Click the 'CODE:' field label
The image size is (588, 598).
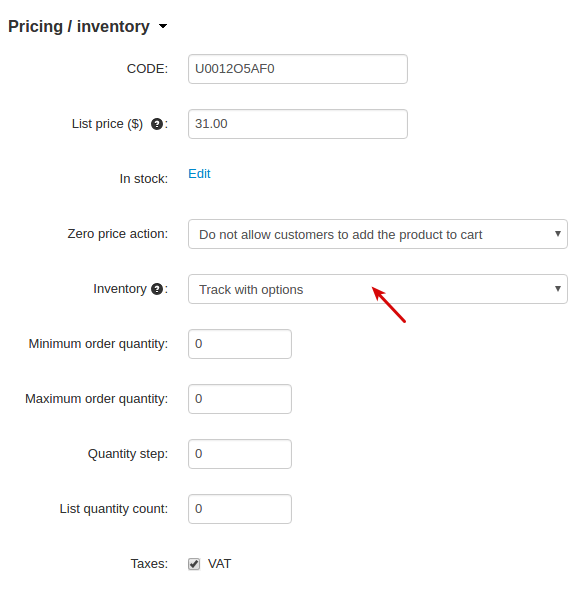[147, 69]
